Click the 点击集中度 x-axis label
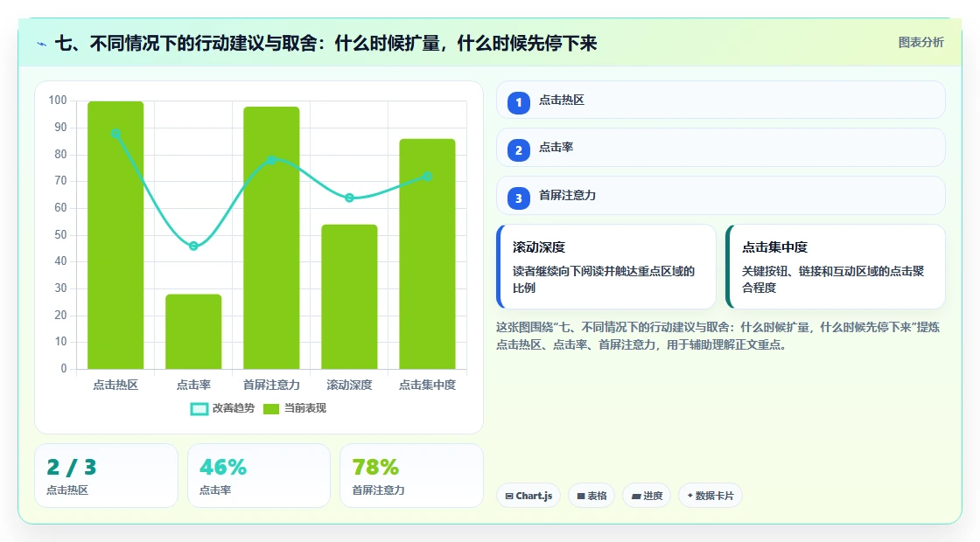 tap(428, 386)
